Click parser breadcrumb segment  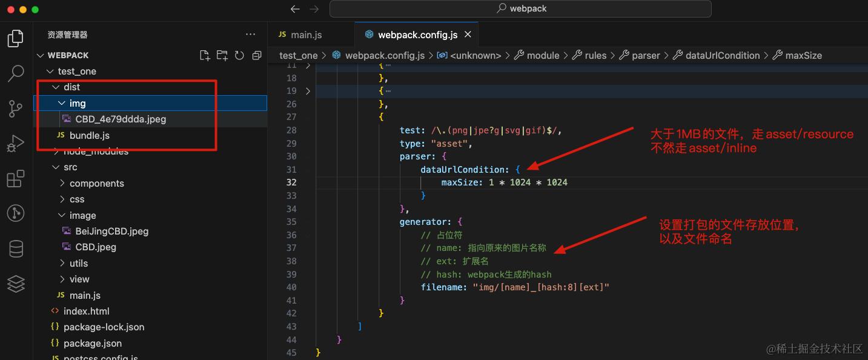[646, 55]
